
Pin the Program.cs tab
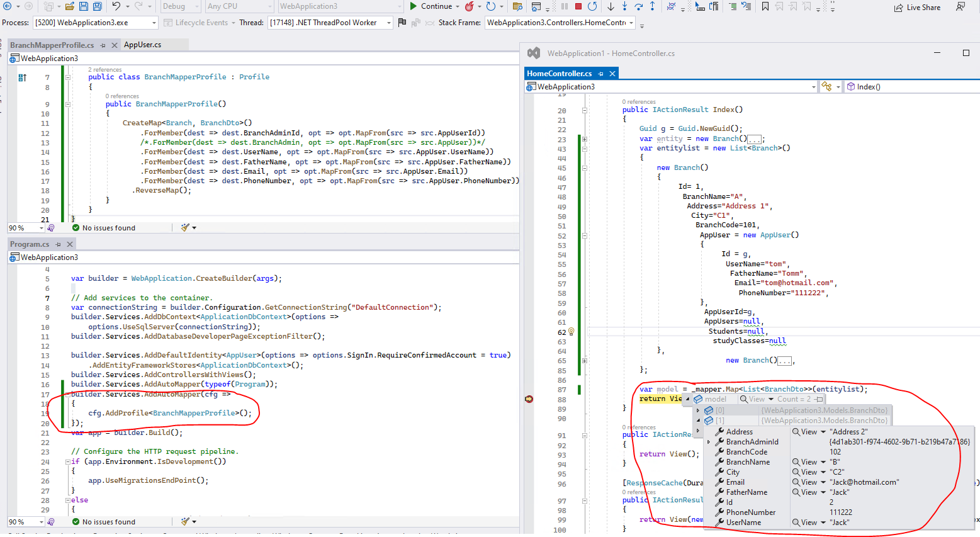pos(59,244)
